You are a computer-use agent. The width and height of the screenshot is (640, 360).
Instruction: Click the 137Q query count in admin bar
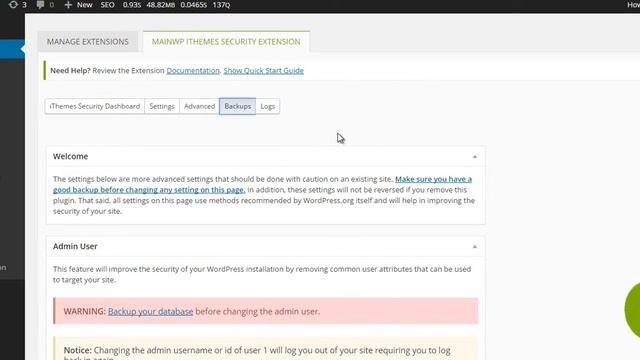[x=221, y=5]
